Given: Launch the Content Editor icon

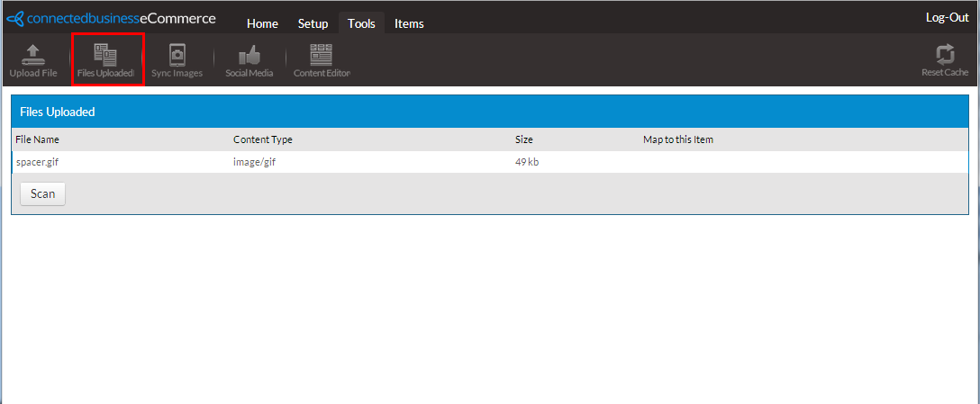Looking at the screenshot, I should click(322, 59).
